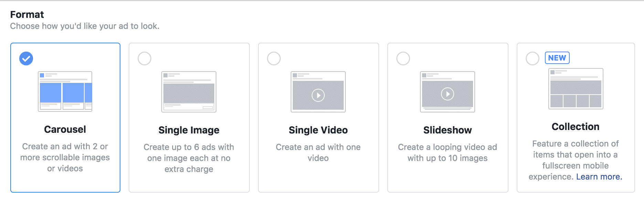644x205 pixels.
Task: Select the Slideshow radio button
Action: (403, 58)
